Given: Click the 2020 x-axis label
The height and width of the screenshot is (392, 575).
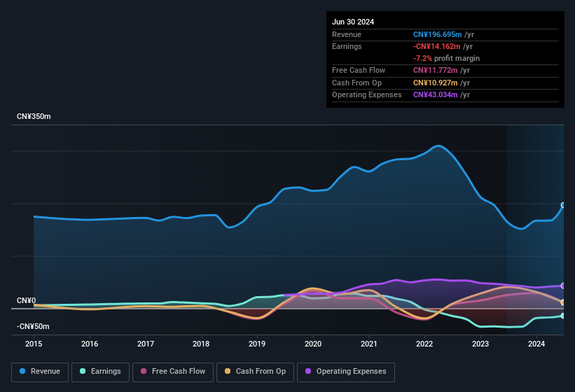Looking at the screenshot, I should pyautogui.click(x=313, y=344).
